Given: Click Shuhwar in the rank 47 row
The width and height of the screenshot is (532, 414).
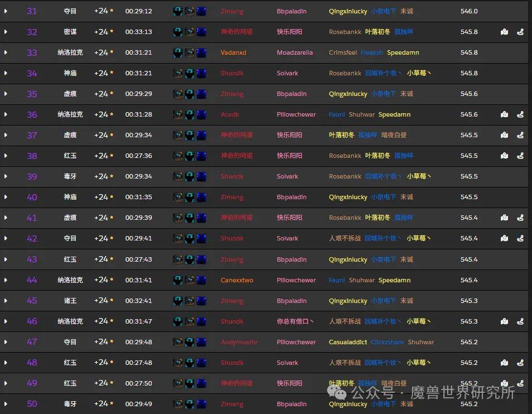Looking at the screenshot, I should click(420, 342).
